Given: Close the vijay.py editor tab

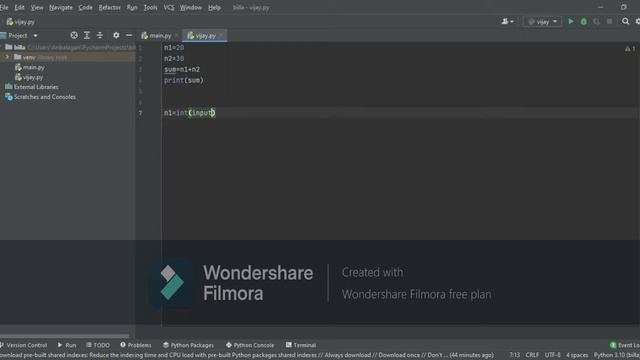Looking at the screenshot, I should pos(221,36).
